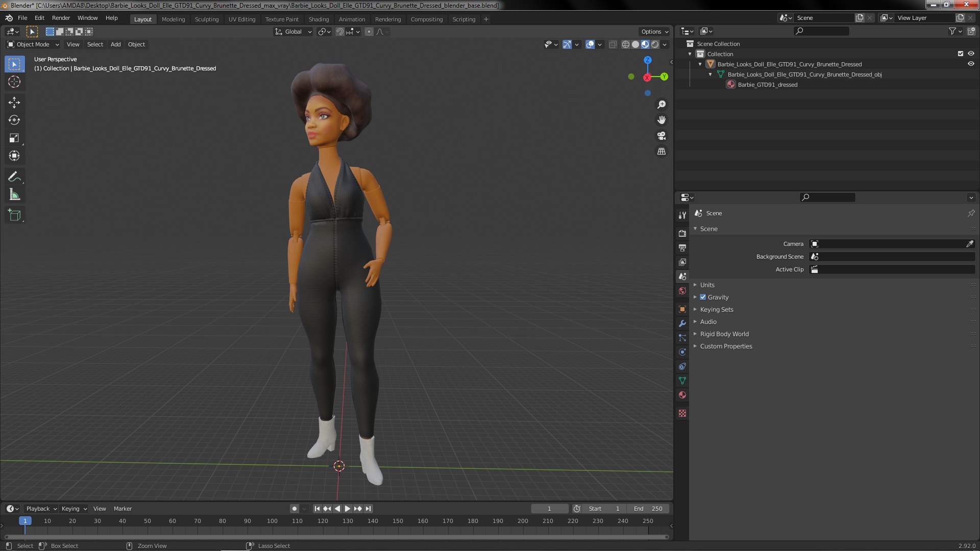Open Global transform orientation dropdown
The height and width of the screenshot is (551, 980).
[293, 32]
